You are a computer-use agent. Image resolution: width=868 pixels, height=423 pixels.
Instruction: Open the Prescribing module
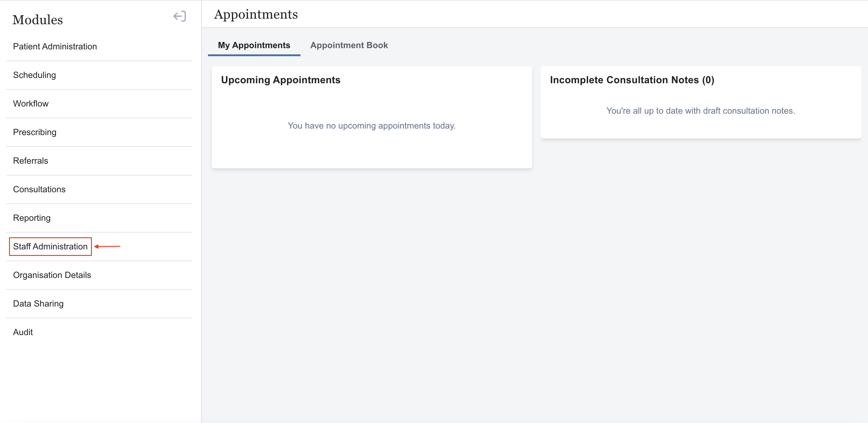(35, 132)
